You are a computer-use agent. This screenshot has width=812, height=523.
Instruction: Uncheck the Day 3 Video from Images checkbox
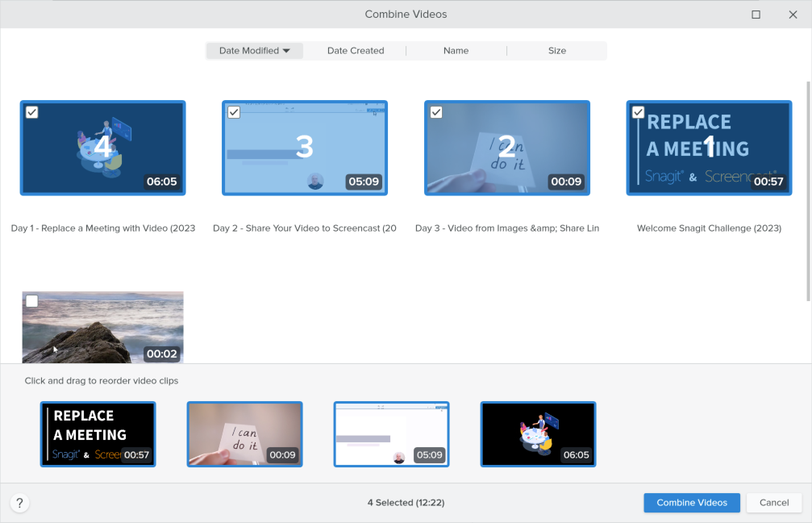point(436,112)
